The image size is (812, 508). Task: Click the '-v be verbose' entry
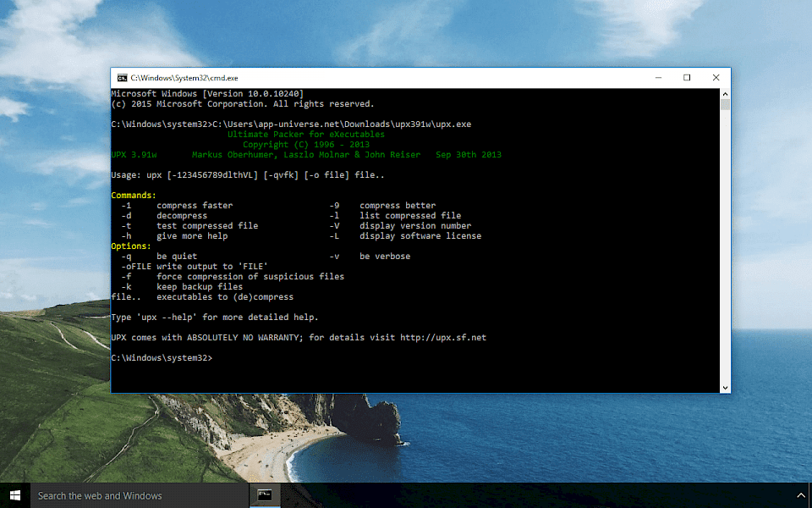coord(370,256)
